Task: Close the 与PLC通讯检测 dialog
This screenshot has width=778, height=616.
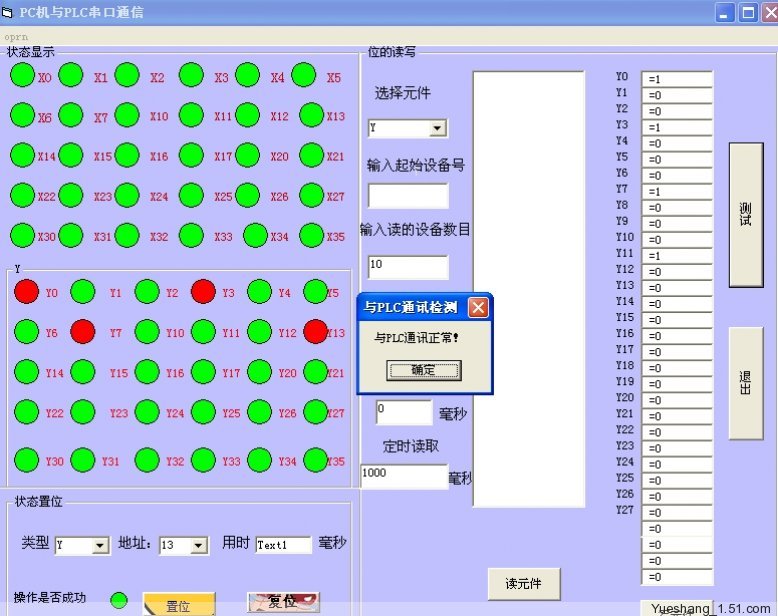Action: pyautogui.click(x=478, y=307)
